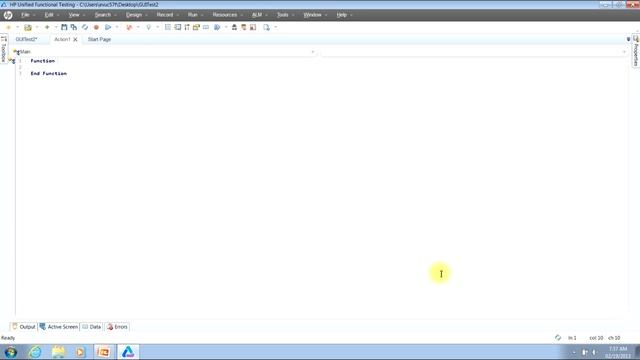This screenshot has height=360, width=640.
Task: Click the red debug run icon
Action: (129, 27)
